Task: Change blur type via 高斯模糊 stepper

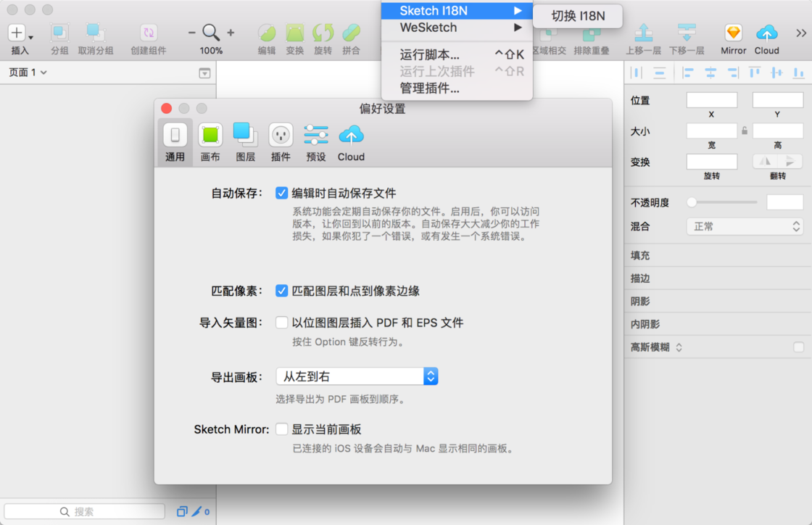Action: pos(679,347)
